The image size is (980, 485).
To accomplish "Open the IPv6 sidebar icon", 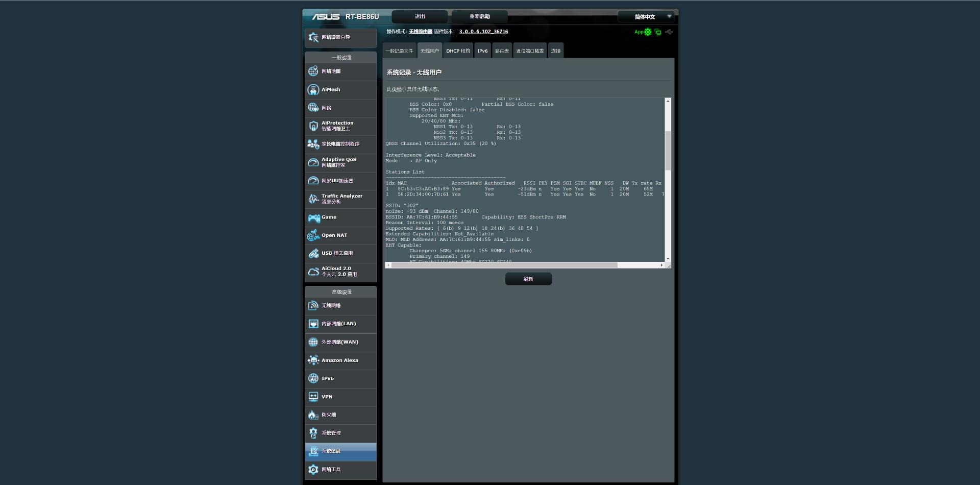I will [x=313, y=378].
